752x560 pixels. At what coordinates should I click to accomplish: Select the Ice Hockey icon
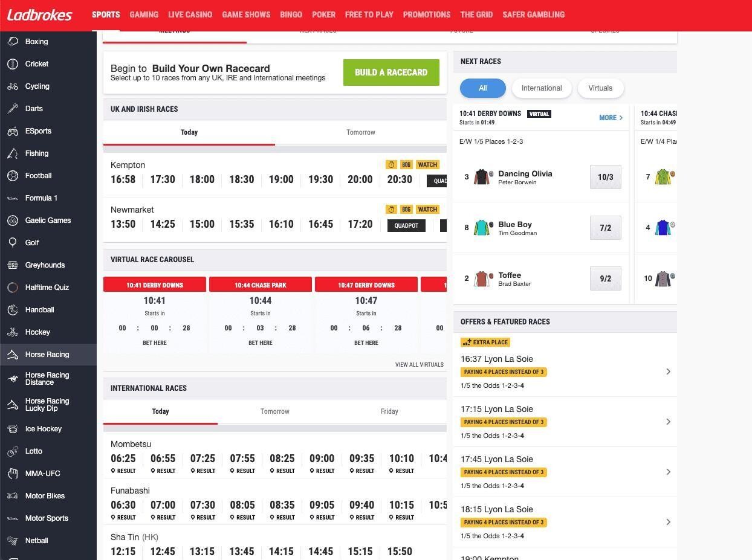13,429
